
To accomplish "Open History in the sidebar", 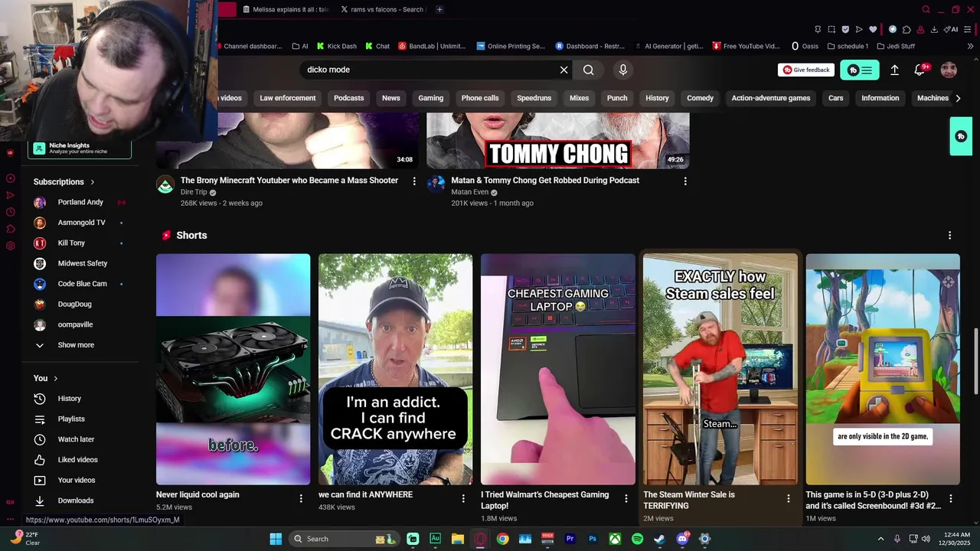I will coord(69,399).
